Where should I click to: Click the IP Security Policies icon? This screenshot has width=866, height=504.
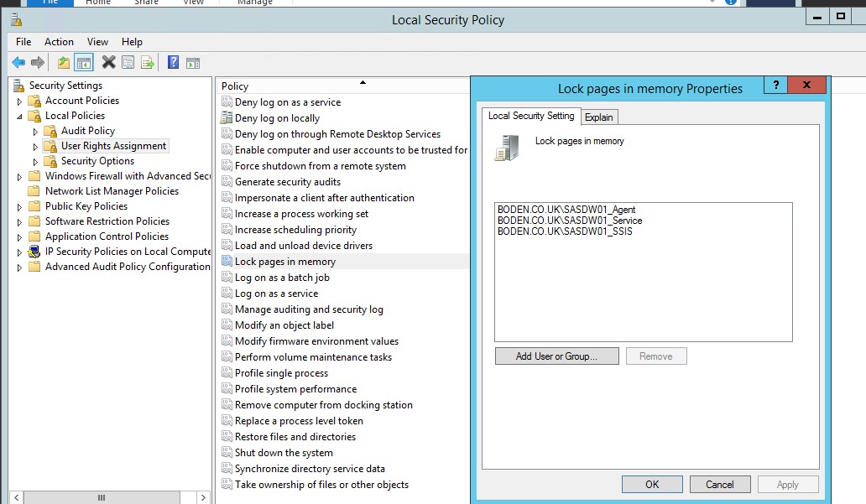[x=34, y=252]
